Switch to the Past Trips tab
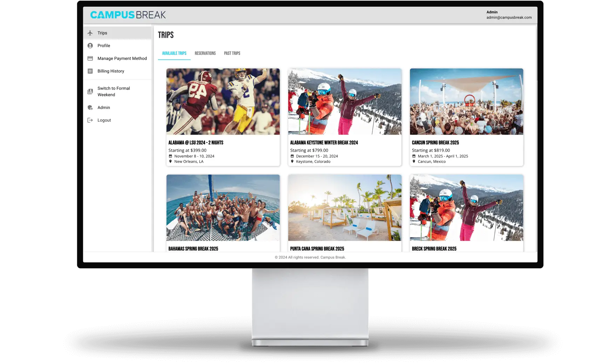This screenshot has width=593, height=364. 232,53
